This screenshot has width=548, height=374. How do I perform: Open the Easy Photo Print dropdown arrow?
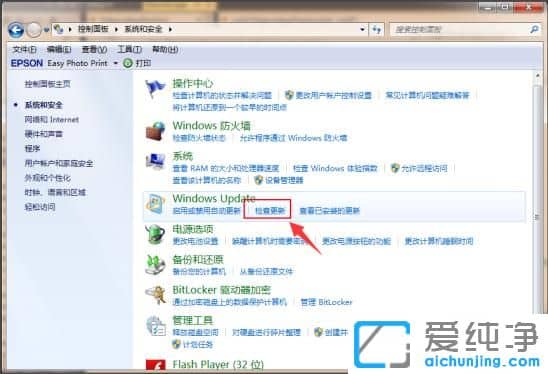point(115,64)
